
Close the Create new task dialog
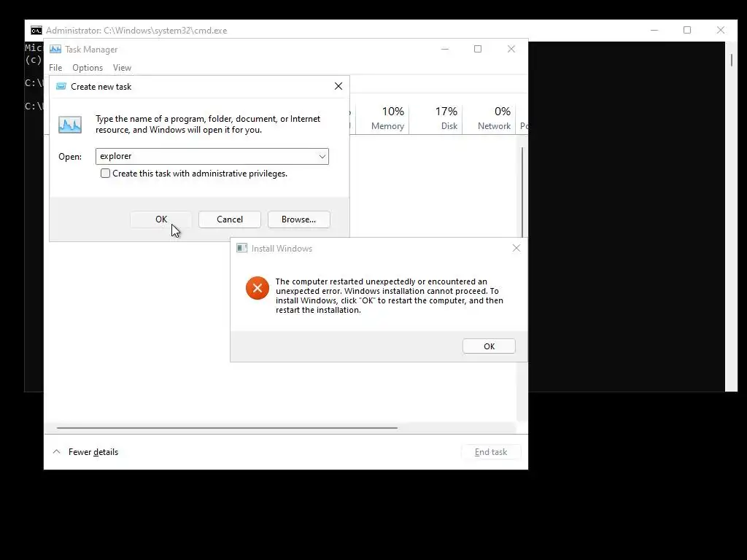click(338, 86)
